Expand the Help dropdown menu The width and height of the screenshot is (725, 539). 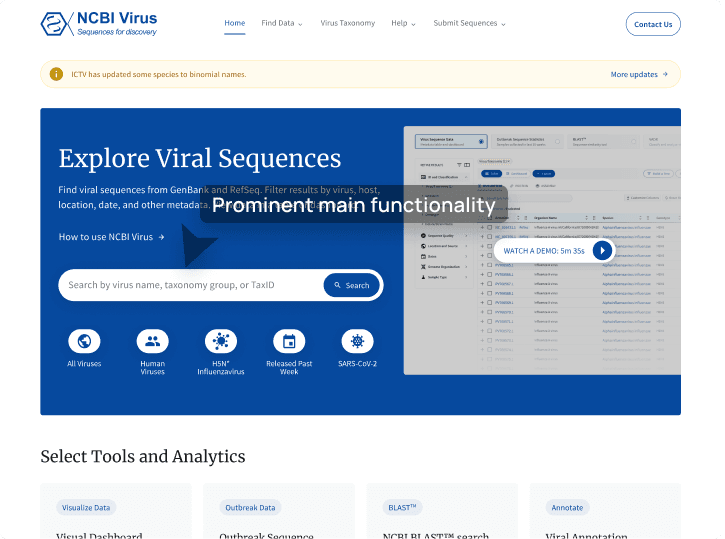(403, 23)
